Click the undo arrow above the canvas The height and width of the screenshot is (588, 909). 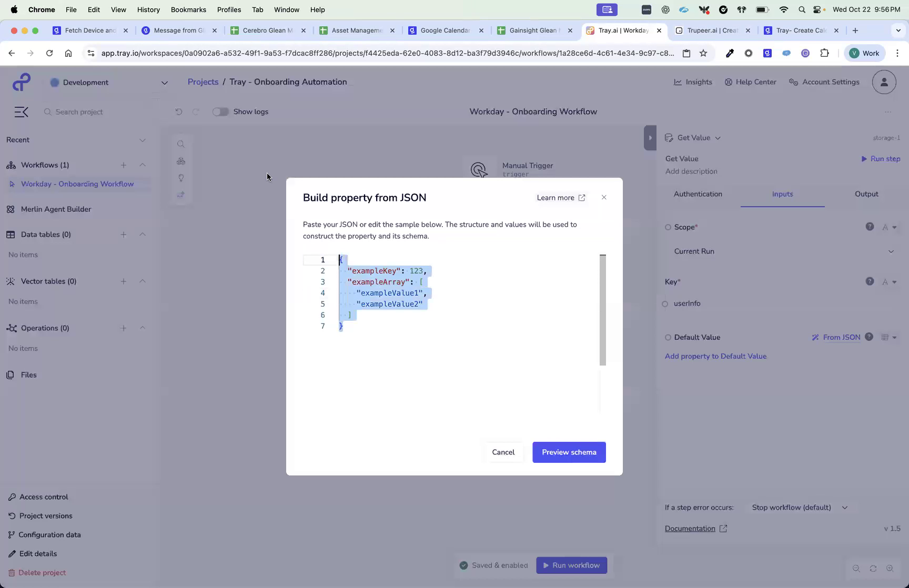179,111
